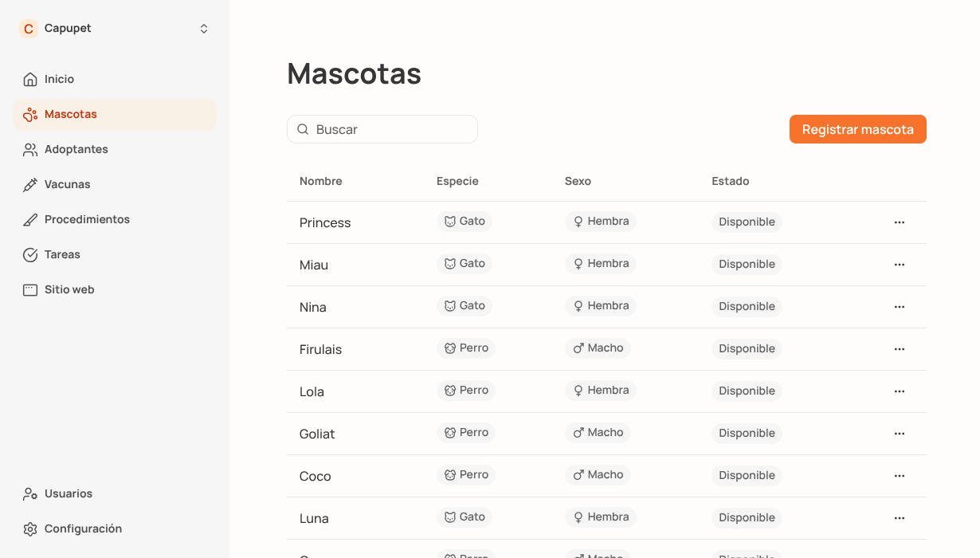Screen dimensions: 980x558
Task: Click the Procedimientos scalpel icon
Action: tap(30, 220)
